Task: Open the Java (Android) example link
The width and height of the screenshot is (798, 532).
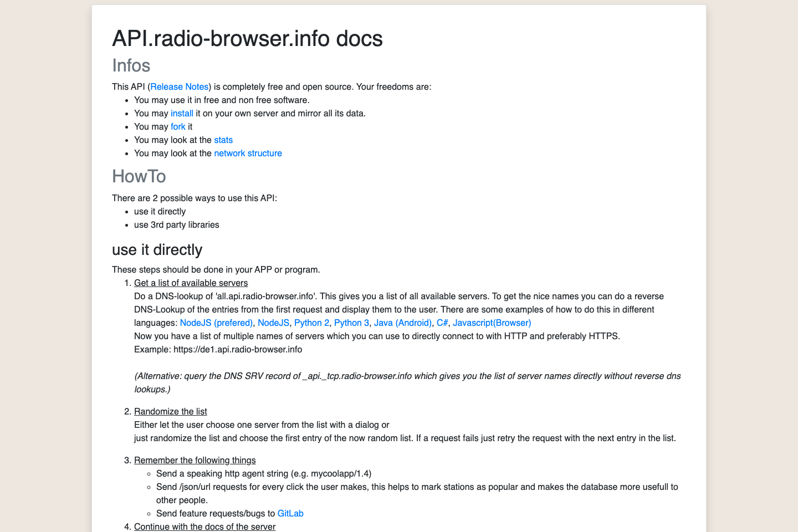Action: tap(403, 323)
